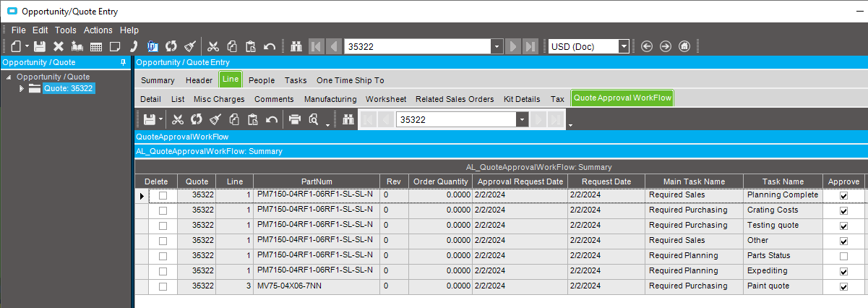The height and width of the screenshot is (308, 868).
Task: Switch to the Header tab
Action: 199,80
